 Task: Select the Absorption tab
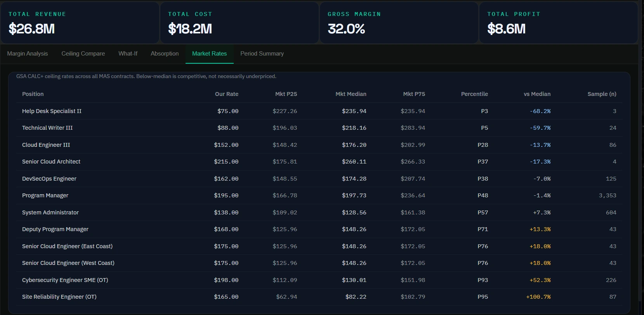(165, 54)
